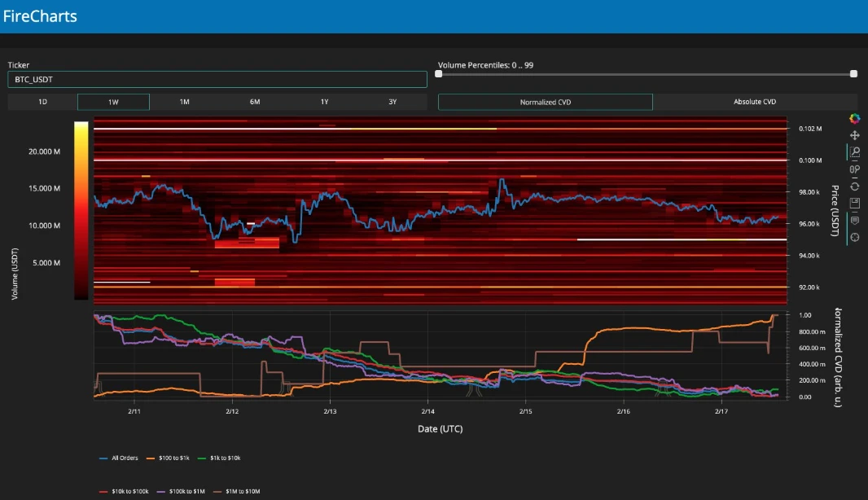Enable the Wheel Zoom tool
Screen dimensions: 868x500
click(x=855, y=169)
